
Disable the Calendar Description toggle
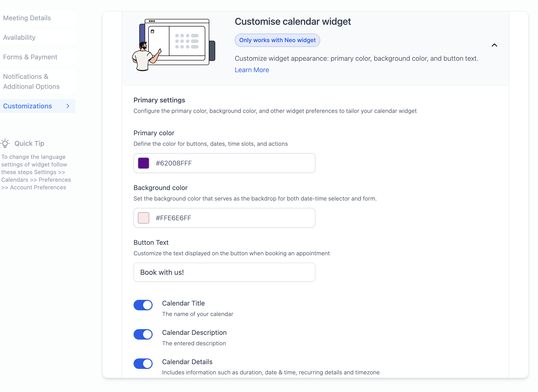143,334
